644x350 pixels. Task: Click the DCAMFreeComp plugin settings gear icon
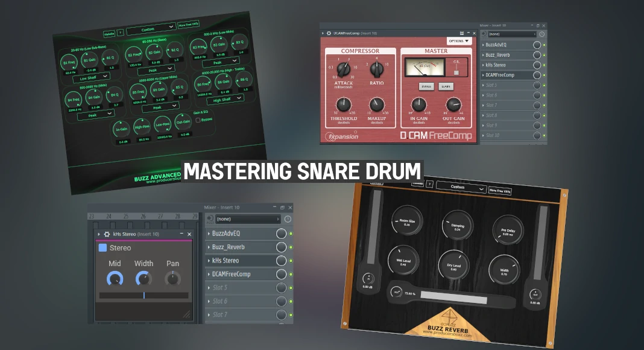tap(329, 34)
